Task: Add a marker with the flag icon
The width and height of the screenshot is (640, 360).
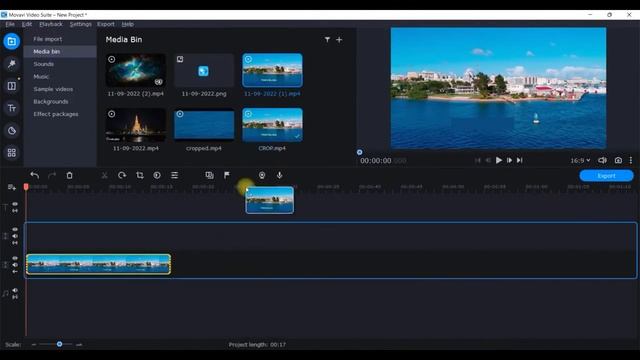Action: pos(227,175)
